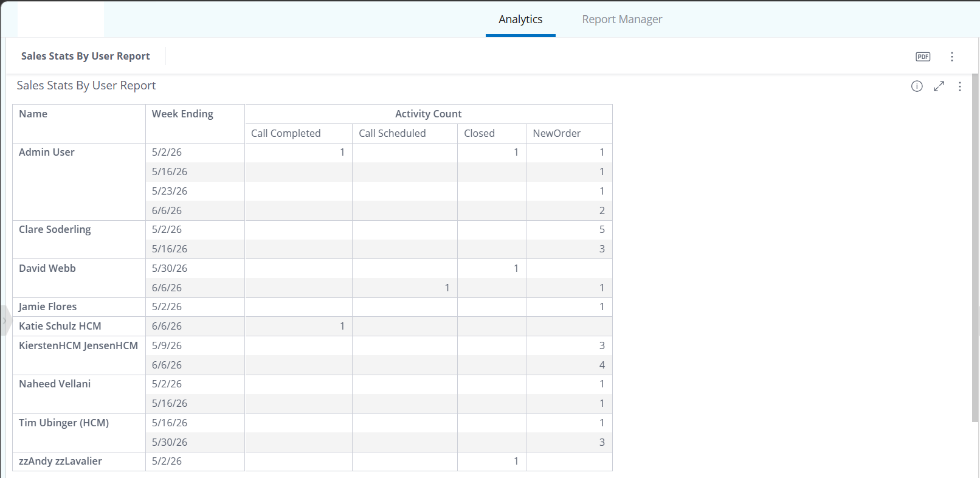The height and width of the screenshot is (478, 980).
Task: Select the Naheed Vellani name cell
Action: click(x=79, y=393)
